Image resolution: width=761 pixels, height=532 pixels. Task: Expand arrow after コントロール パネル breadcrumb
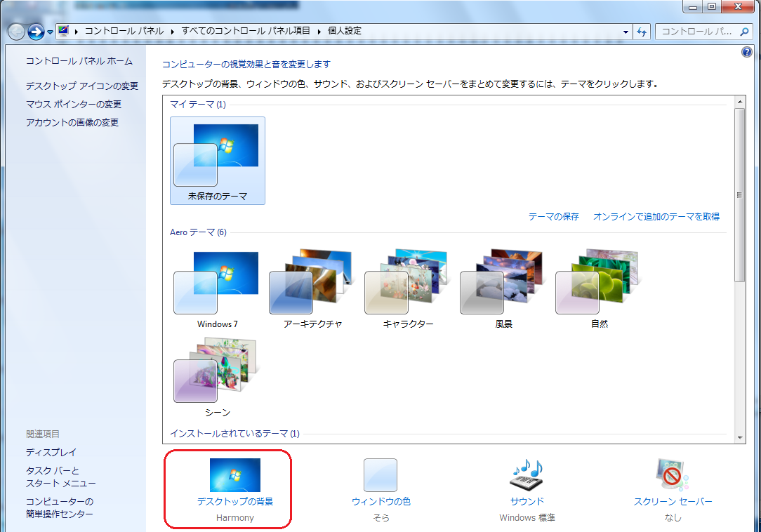click(172, 32)
